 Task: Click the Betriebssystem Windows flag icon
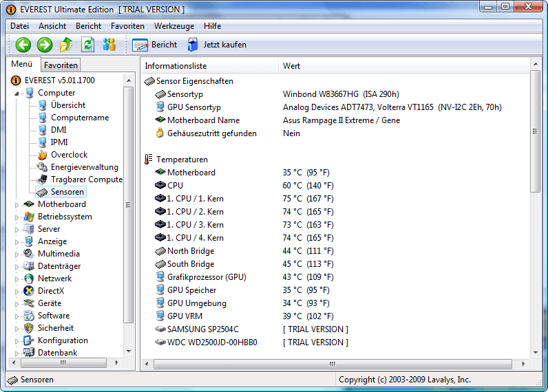(29, 217)
